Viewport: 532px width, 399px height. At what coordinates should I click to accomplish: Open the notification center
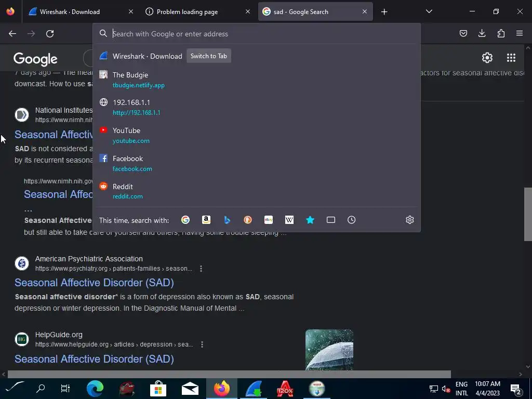516,389
